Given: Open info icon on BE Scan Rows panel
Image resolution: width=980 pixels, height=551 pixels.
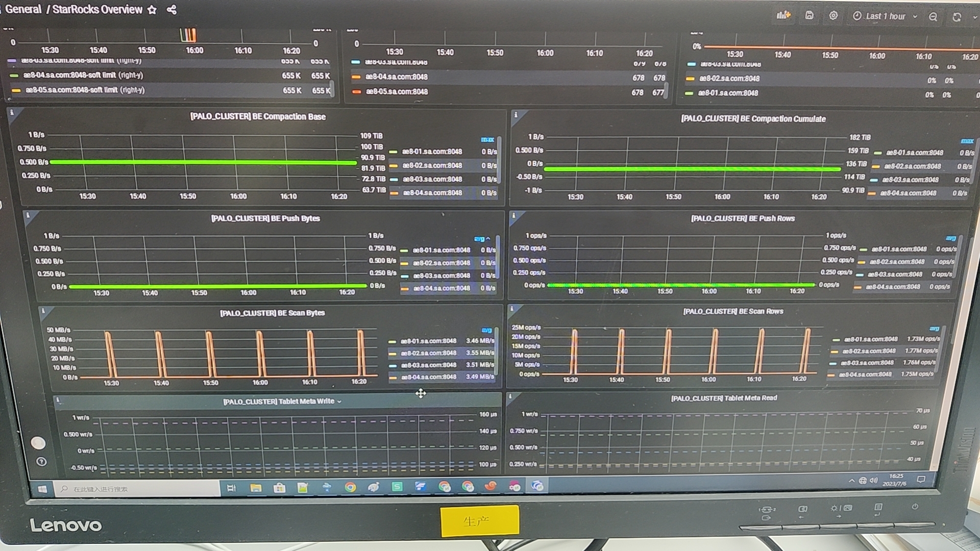Looking at the screenshot, I should [x=512, y=308].
